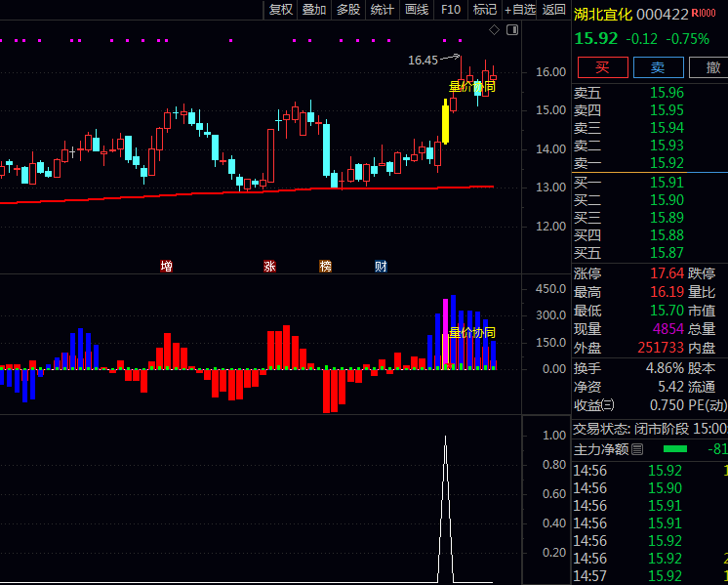
Task: Click the white signal spike peak
Action: (446, 437)
